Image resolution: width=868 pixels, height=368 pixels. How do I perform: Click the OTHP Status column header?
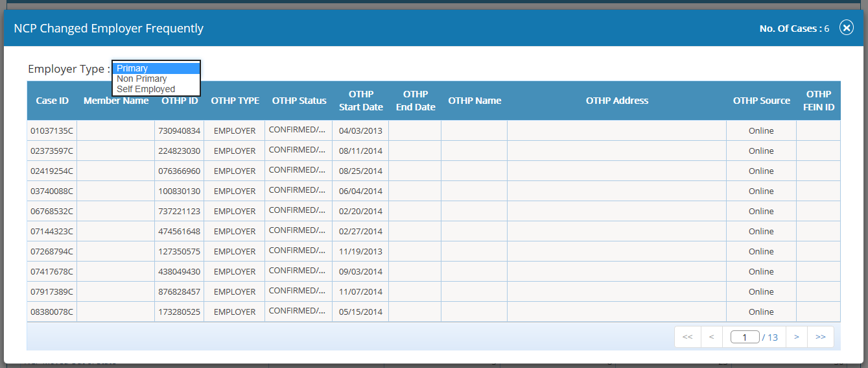[299, 101]
